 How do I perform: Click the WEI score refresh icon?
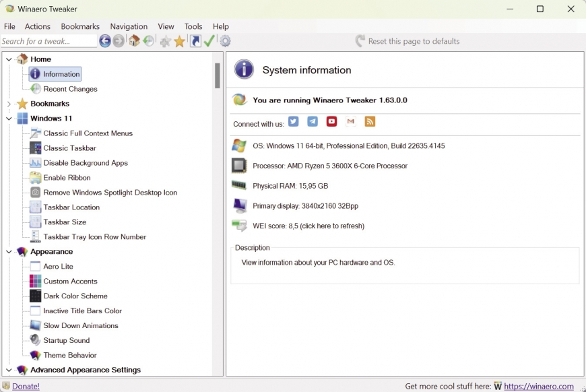[239, 226]
